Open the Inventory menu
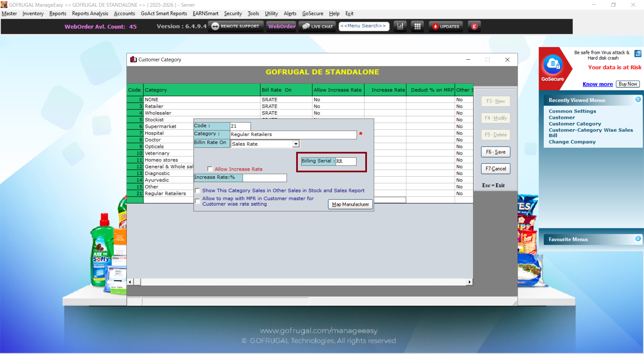 33,13
